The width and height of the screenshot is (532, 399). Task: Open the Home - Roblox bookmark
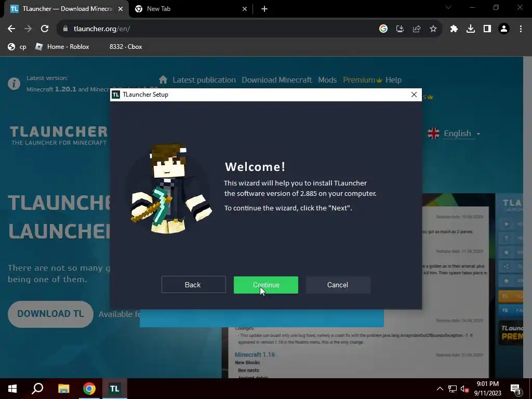tap(62, 47)
